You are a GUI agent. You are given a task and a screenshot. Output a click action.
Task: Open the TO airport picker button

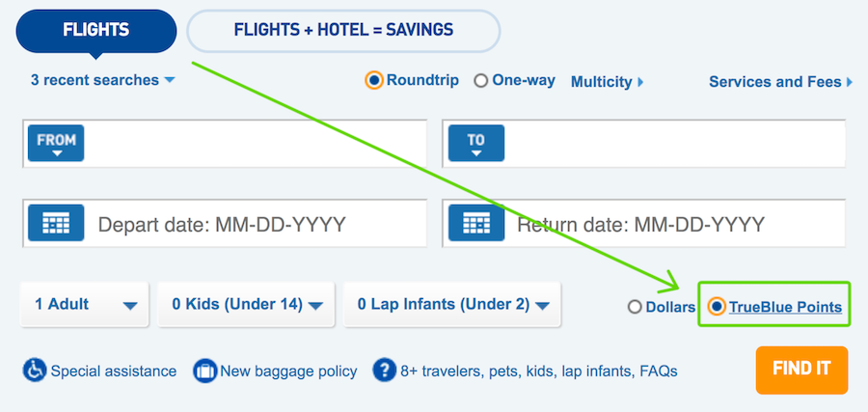pos(476,143)
